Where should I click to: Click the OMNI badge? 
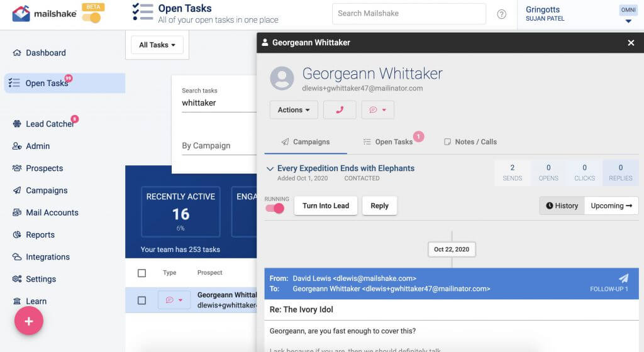pos(628,10)
